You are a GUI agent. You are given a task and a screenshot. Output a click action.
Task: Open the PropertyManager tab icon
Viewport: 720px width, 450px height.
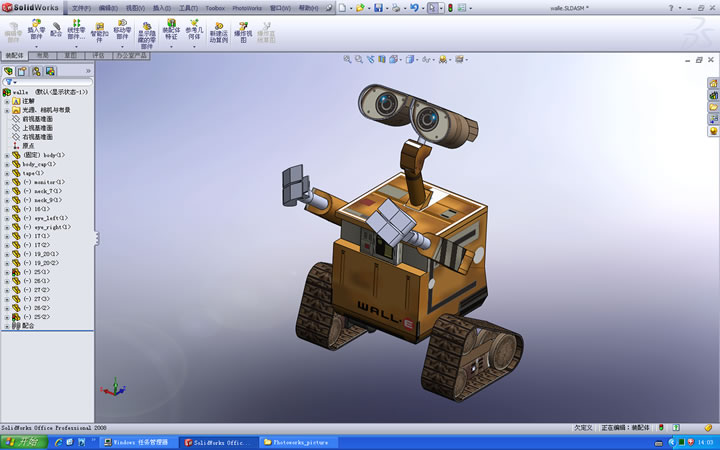[22, 71]
